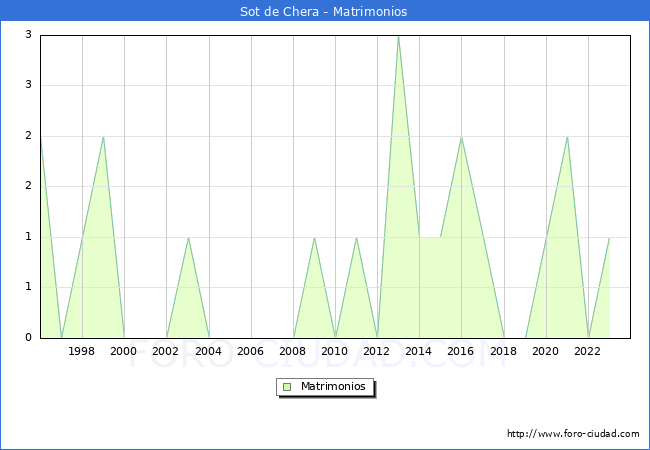The image size is (650, 450).
Task: Select the 2000 x-axis label
Action: (x=124, y=351)
